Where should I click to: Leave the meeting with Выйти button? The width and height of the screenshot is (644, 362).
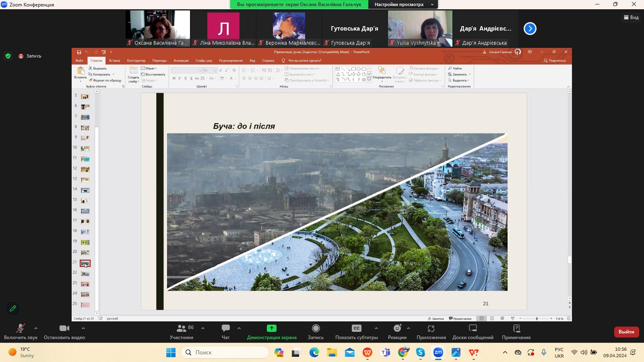[626, 332]
